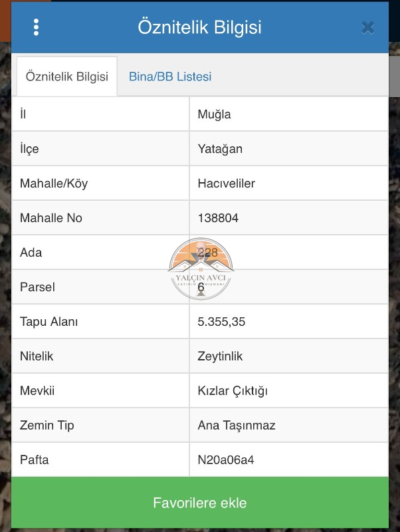Select Mahalle No value 138804
400x532 pixels.
point(218,218)
